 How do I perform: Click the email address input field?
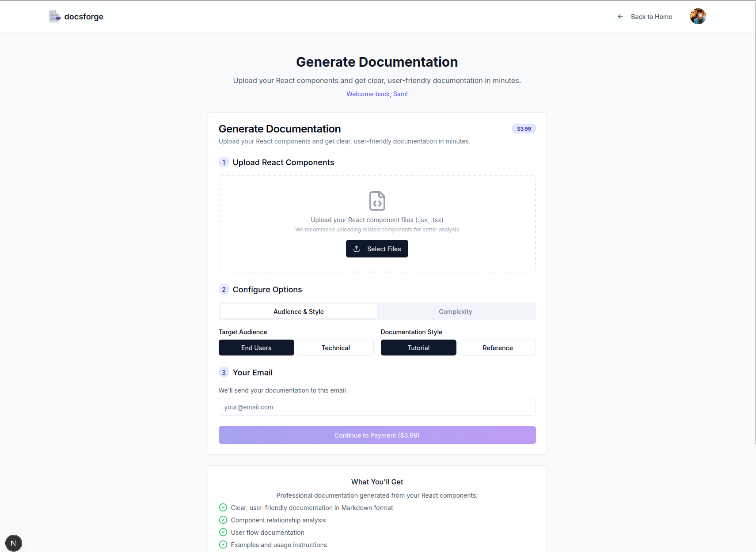(x=377, y=407)
